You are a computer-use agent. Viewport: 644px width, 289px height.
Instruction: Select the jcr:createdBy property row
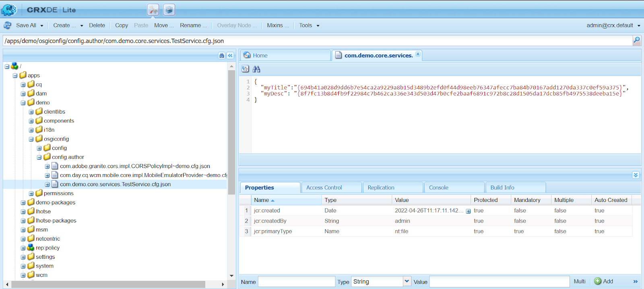(x=436, y=221)
